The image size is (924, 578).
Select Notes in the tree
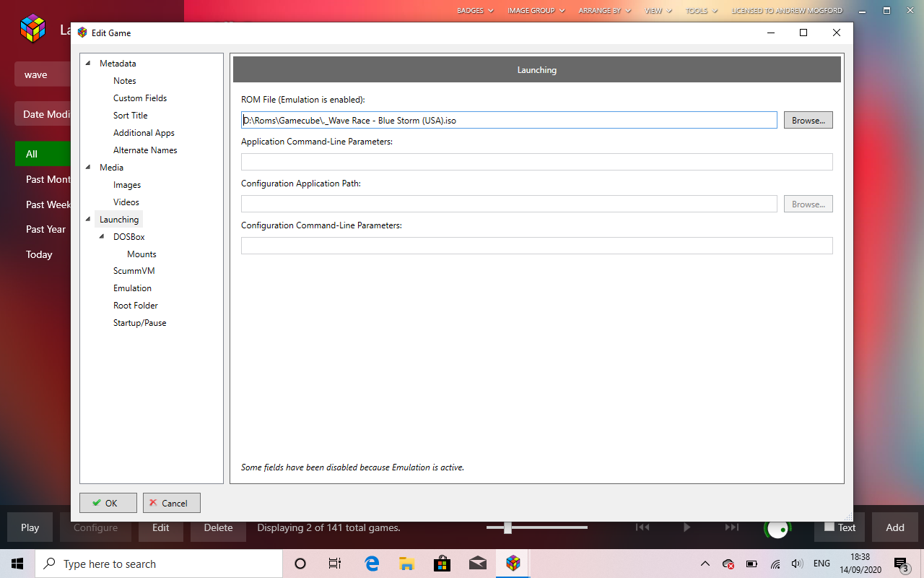pyautogui.click(x=124, y=81)
